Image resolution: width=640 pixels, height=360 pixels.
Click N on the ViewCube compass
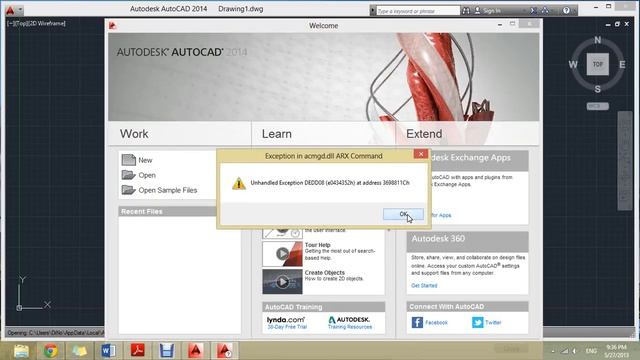(598, 40)
